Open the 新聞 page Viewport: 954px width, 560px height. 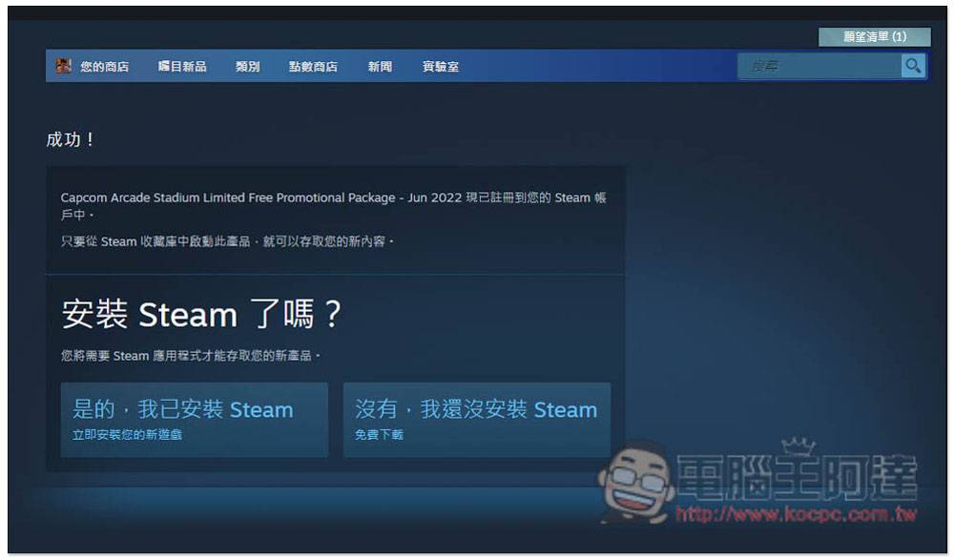pos(380,67)
